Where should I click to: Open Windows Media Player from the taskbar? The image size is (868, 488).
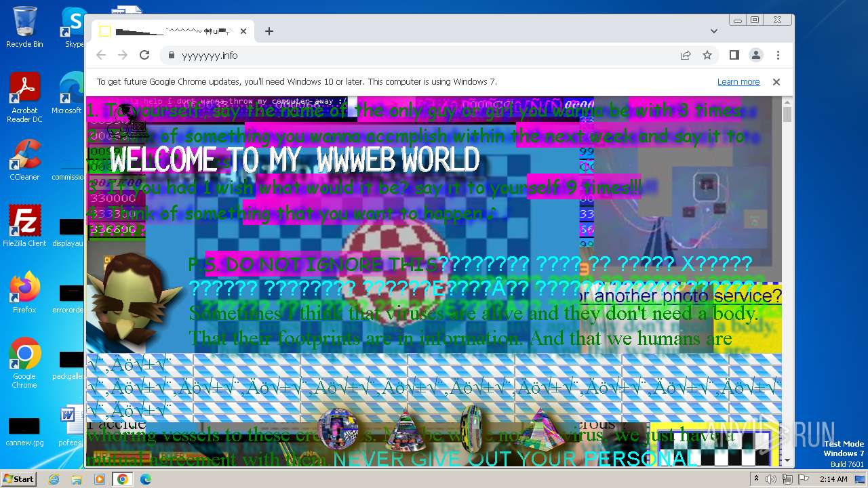pyautogui.click(x=99, y=479)
